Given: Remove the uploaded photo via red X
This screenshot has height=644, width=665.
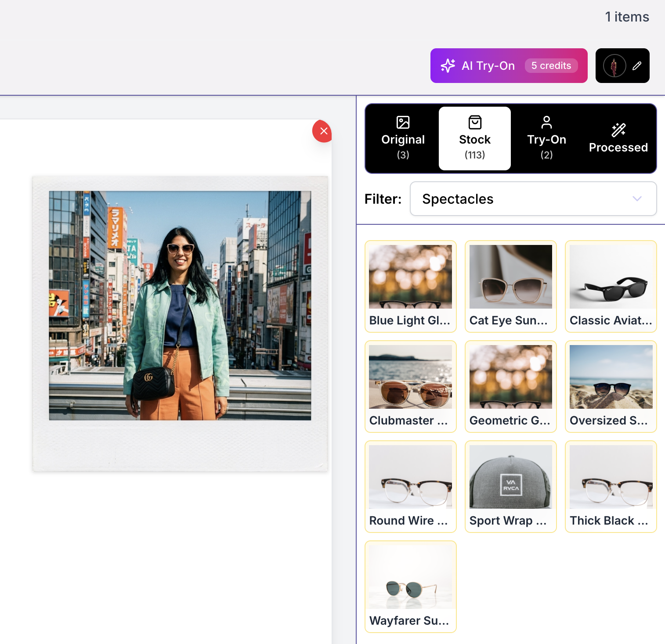Looking at the screenshot, I should [x=322, y=131].
